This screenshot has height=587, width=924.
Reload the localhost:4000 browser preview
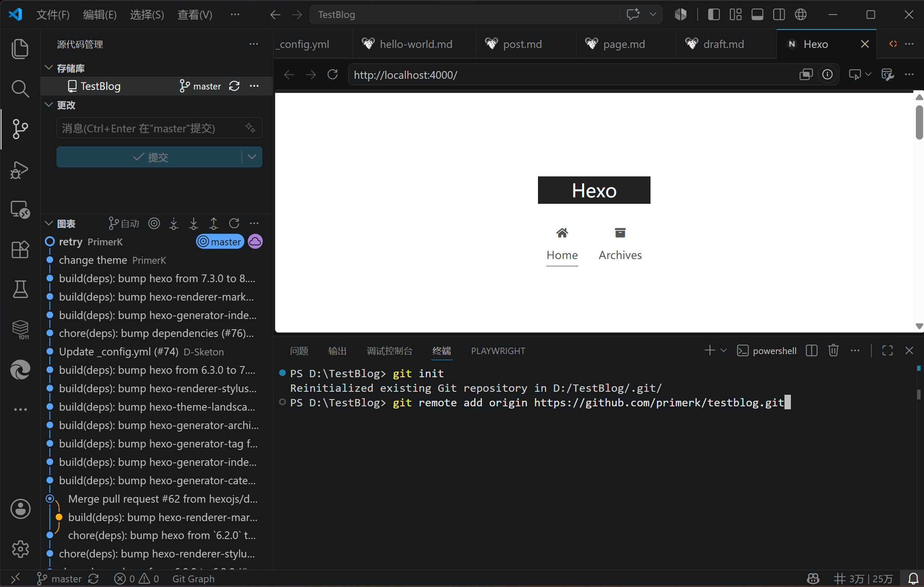pyautogui.click(x=333, y=74)
